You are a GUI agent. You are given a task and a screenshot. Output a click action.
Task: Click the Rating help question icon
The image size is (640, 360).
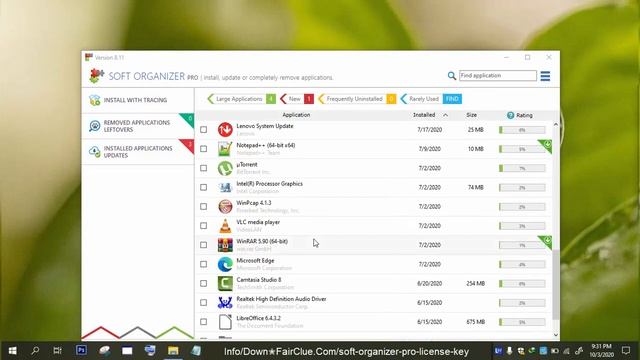point(510,115)
